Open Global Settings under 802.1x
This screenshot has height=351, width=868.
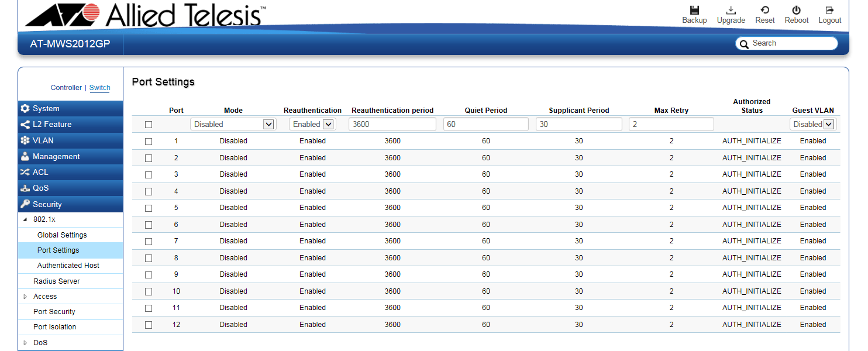(x=62, y=235)
